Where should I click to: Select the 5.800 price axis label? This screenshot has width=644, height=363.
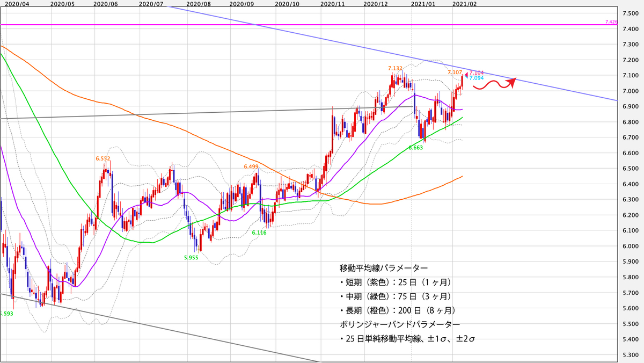coord(630,278)
